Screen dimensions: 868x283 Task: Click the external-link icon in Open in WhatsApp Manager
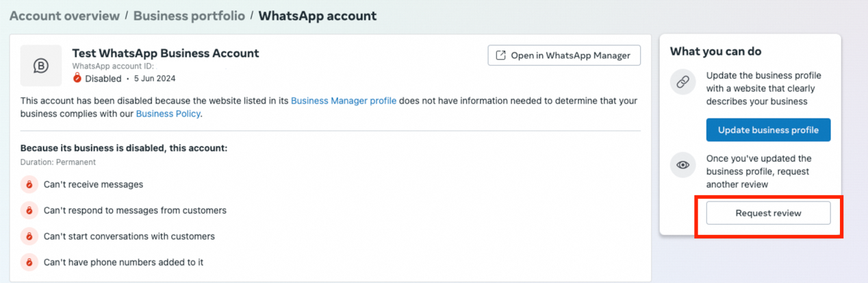click(x=501, y=56)
